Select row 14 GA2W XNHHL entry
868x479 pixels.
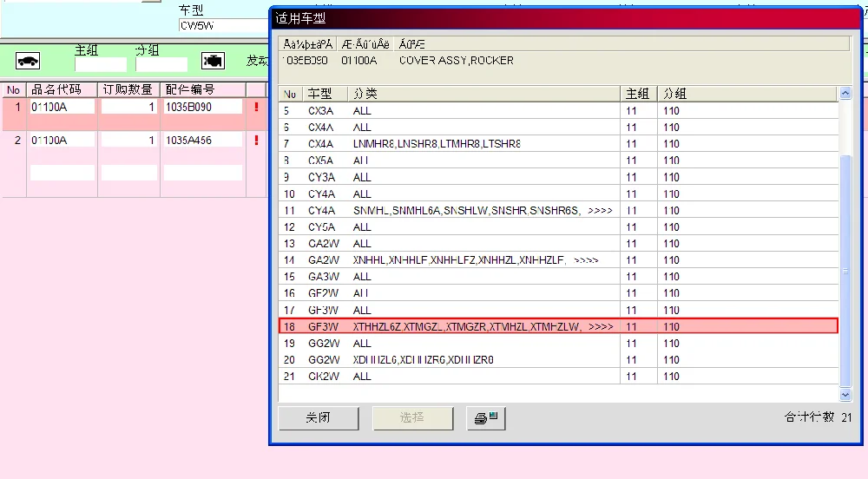[x=558, y=260]
